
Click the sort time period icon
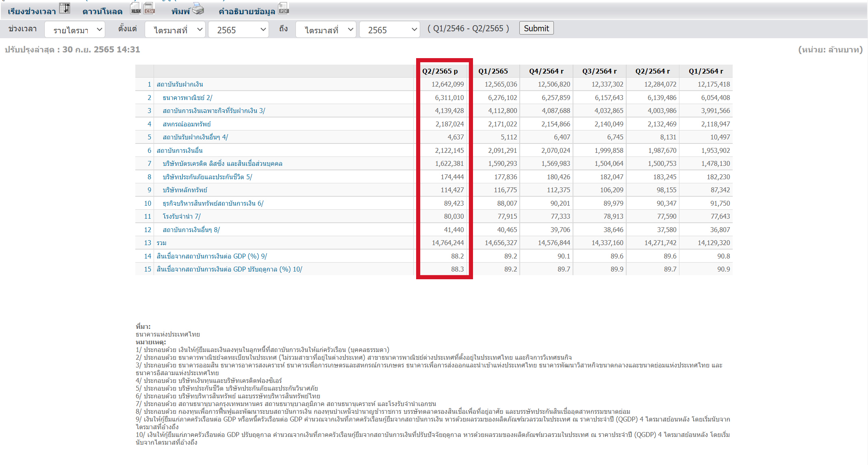tap(65, 9)
